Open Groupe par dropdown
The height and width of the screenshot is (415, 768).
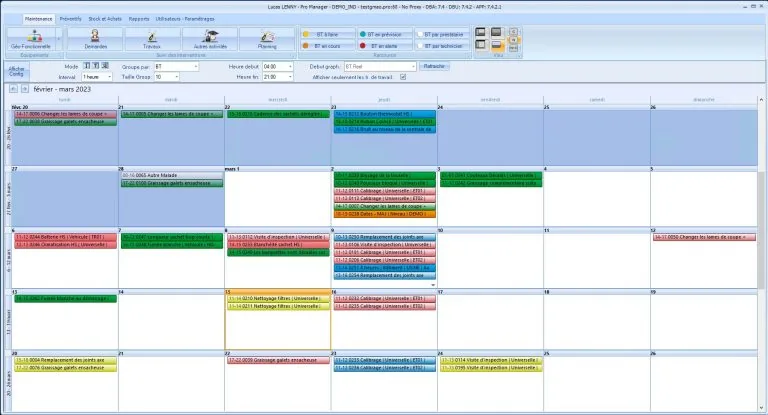coord(176,66)
